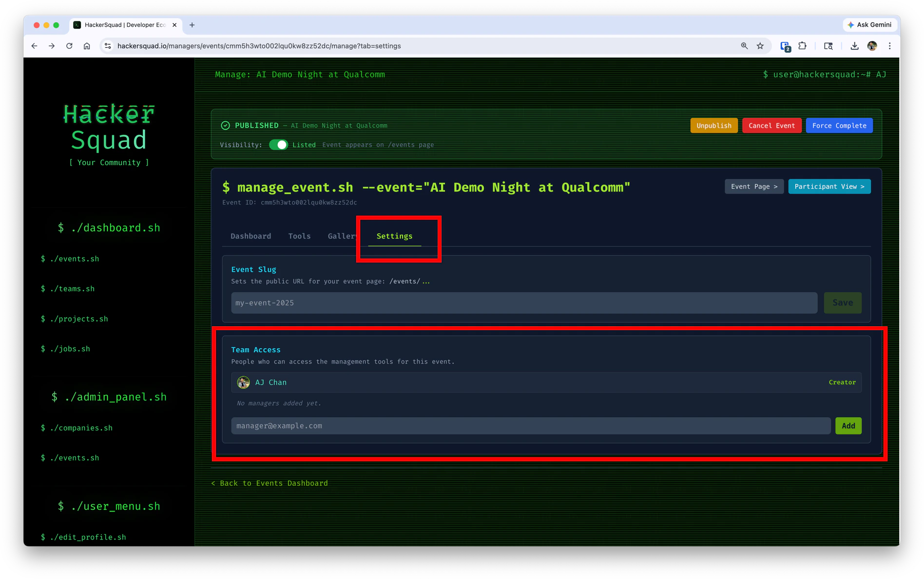Viewport: 924px width, 579px height.
Task: Click the browser back arrow
Action: tap(34, 45)
